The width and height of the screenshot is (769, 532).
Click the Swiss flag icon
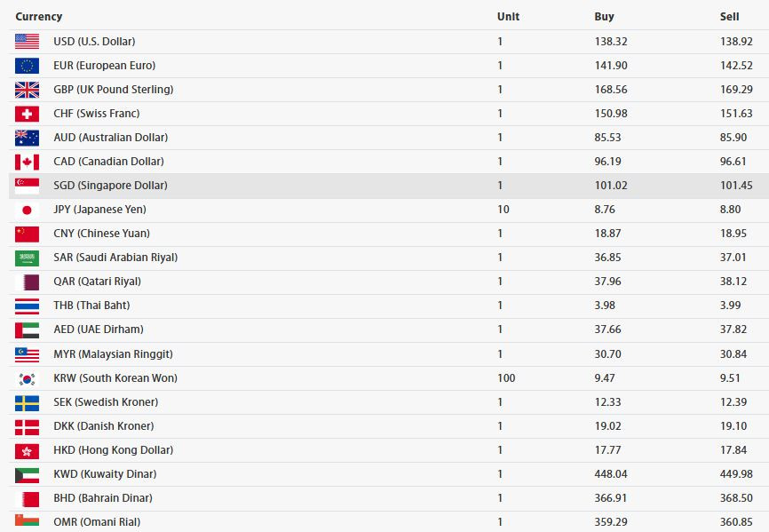(x=27, y=114)
